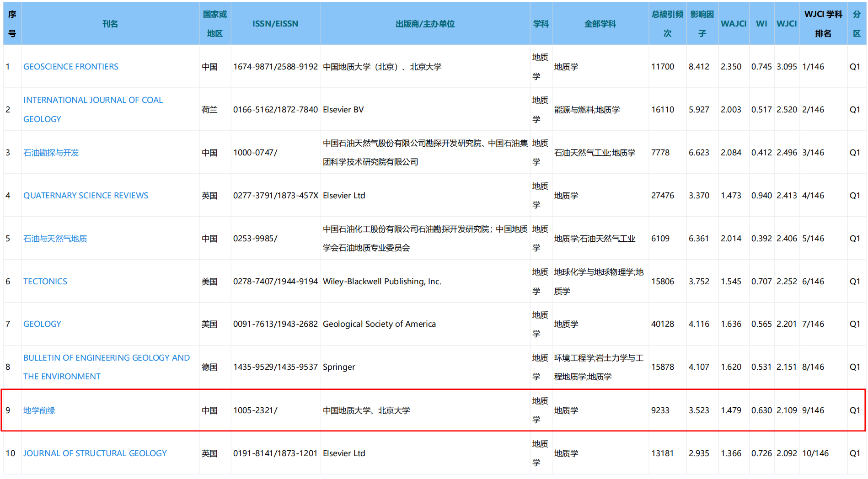
Task: Click the 全部学科 column header
Action: click(600, 24)
